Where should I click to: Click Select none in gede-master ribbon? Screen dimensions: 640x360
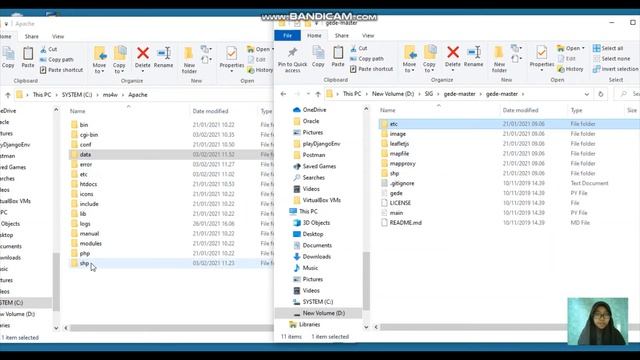(x=611, y=59)
